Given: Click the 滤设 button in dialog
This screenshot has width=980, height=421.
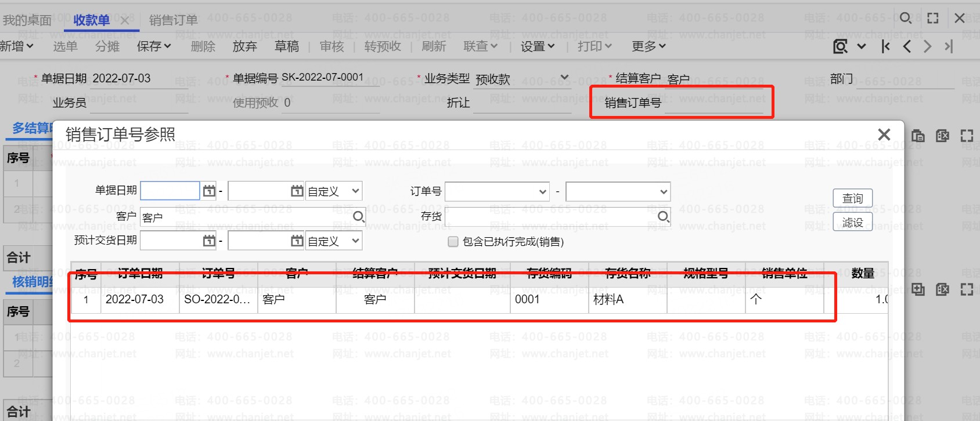Looking at the screenshot, I should pyautogui.click(x=853, y=222).
